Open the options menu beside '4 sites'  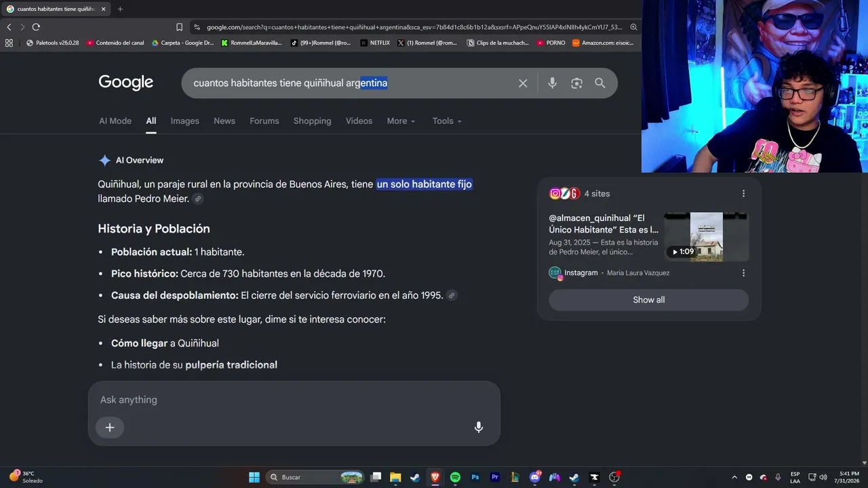[743, 194]
